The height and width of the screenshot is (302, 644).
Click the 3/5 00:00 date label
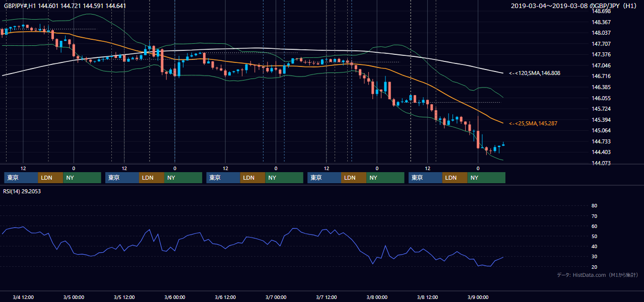click(74, 297)
